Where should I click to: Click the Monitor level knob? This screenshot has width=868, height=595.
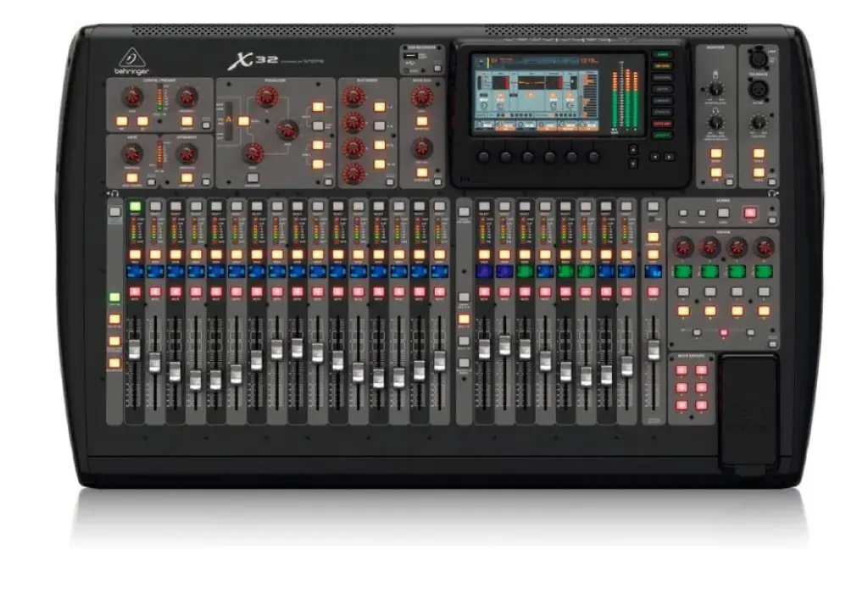[716, 88]
